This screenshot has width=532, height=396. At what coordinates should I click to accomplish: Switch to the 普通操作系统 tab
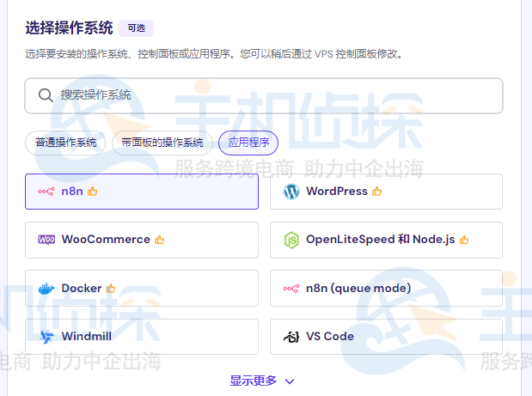[65, 143]
